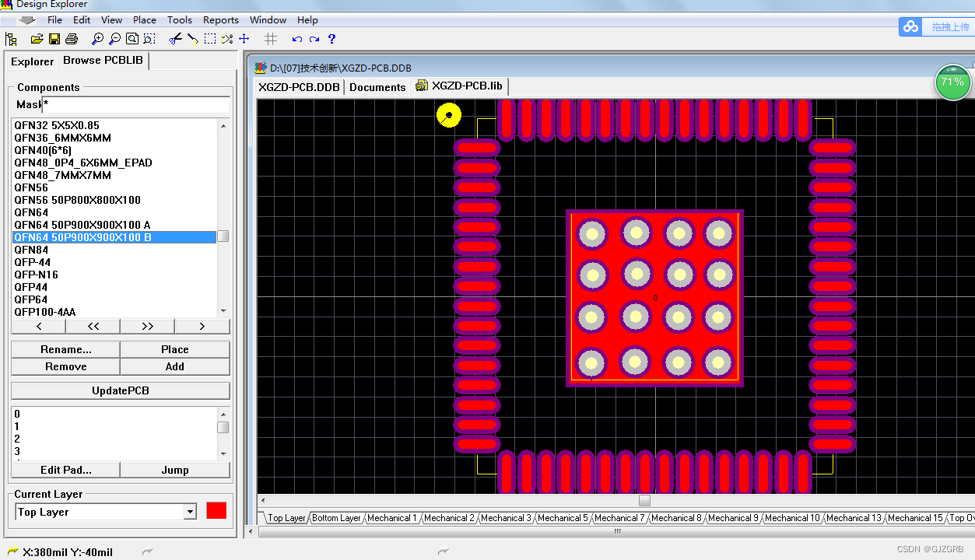
Task: Open the Reports menu
Action: (x=220, y=19)
